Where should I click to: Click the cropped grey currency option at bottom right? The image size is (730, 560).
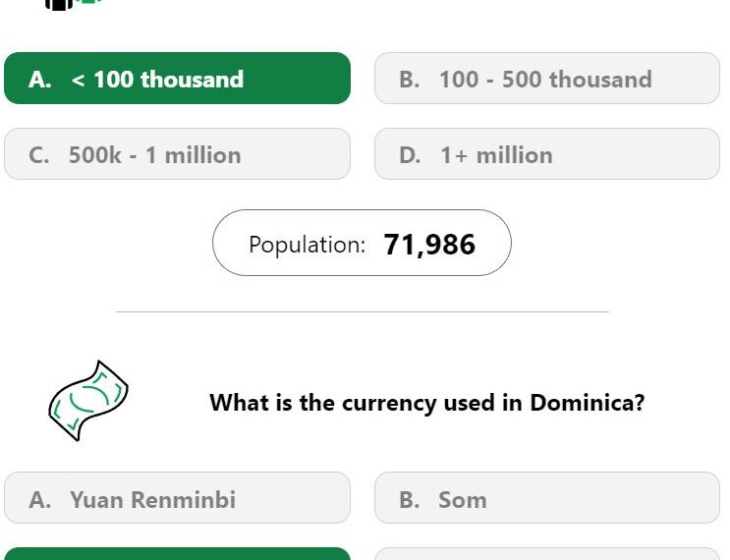(x=547, y=554)
